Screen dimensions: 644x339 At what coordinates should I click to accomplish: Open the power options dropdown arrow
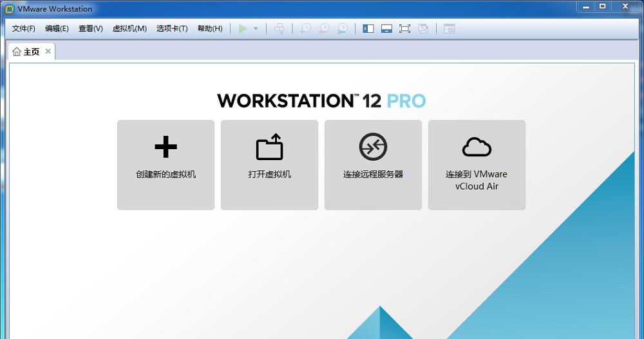256,29
